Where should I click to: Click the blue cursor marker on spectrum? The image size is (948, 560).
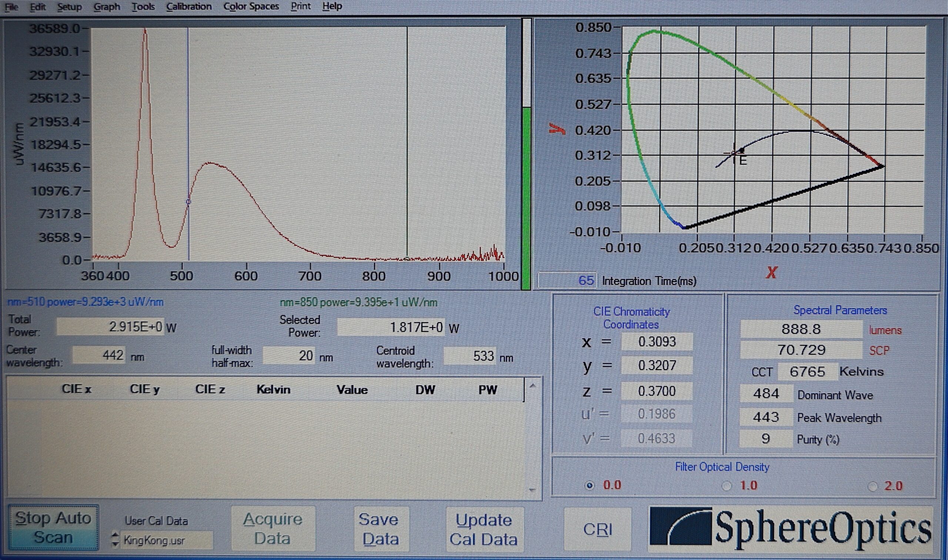[189, 202]
